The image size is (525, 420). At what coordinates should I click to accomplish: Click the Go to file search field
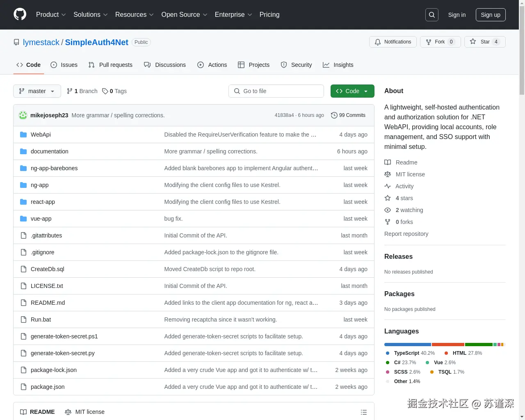[276, 91]
